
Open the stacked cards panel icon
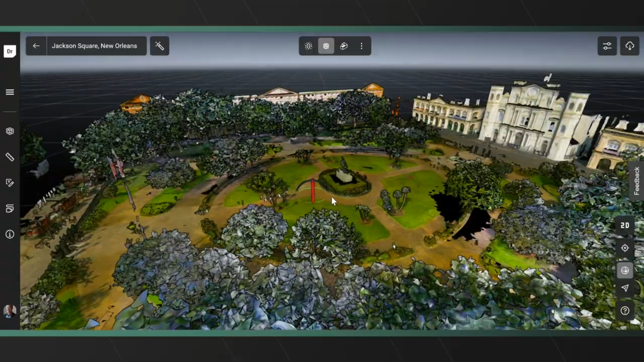click(x=10, y=209)
